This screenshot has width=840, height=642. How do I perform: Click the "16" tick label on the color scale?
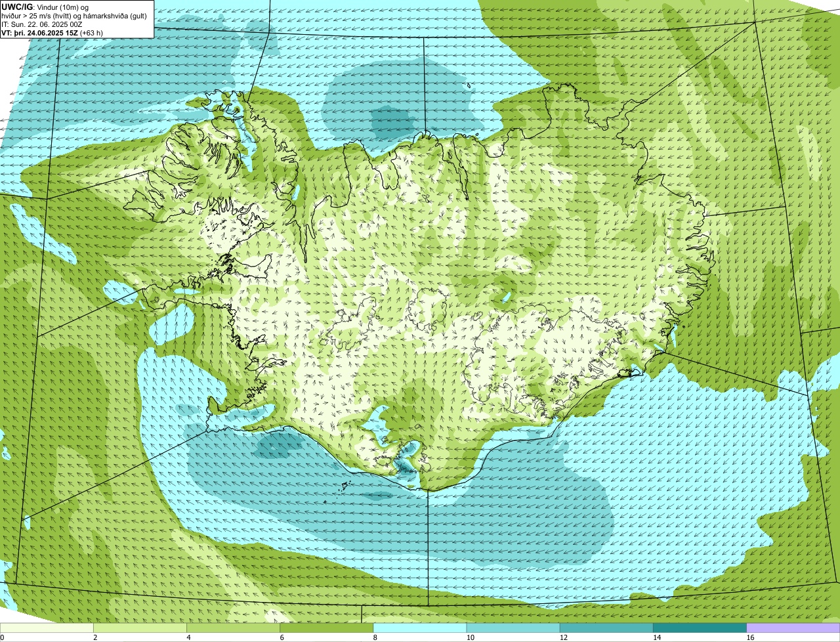pyautogui.click(x=749, y=637)
